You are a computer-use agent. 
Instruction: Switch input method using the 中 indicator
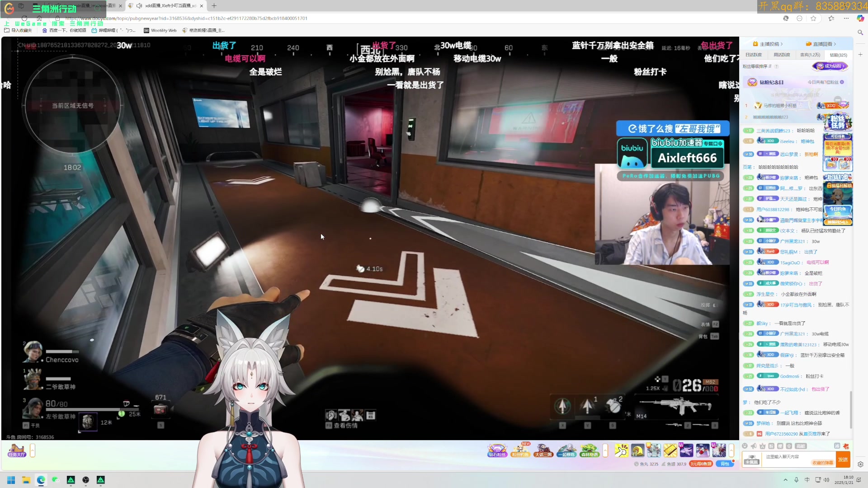pyautogui.click(x=807, y=480)
